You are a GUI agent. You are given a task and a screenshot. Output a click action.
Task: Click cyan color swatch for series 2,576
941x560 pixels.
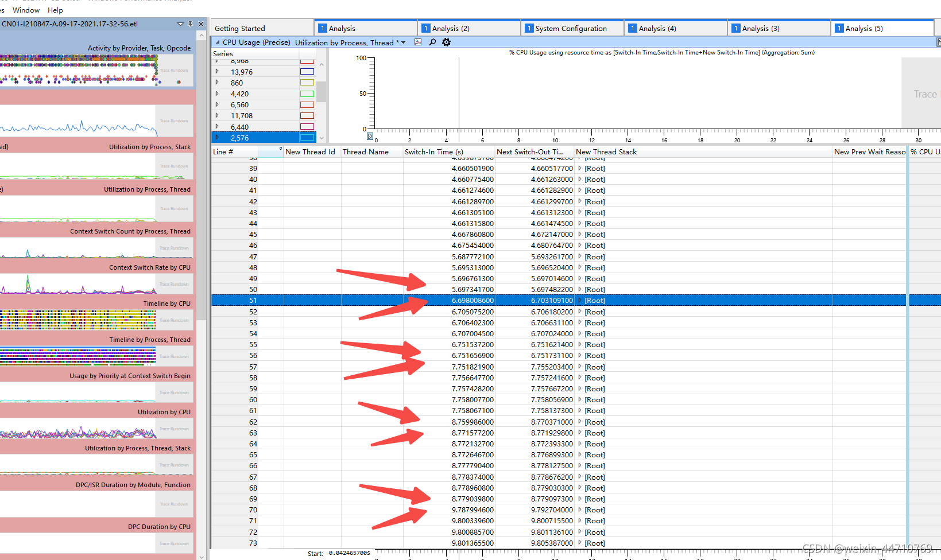click(x=307, y=138)
